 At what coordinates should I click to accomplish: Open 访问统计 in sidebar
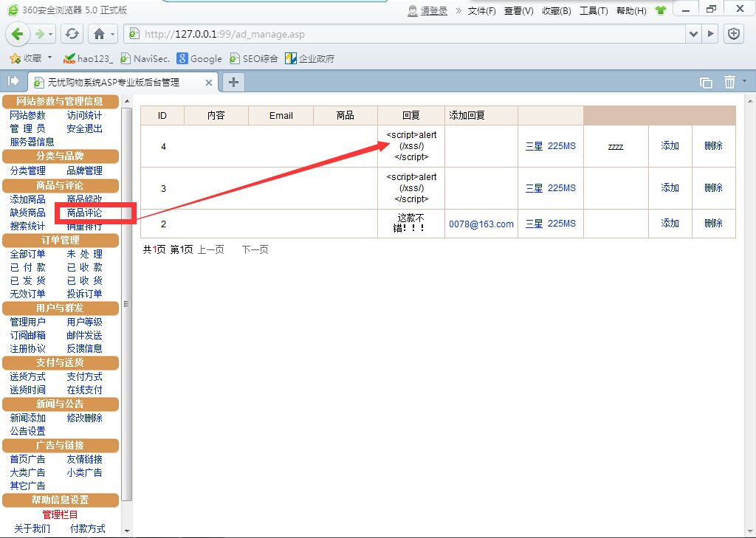[84, 115]
